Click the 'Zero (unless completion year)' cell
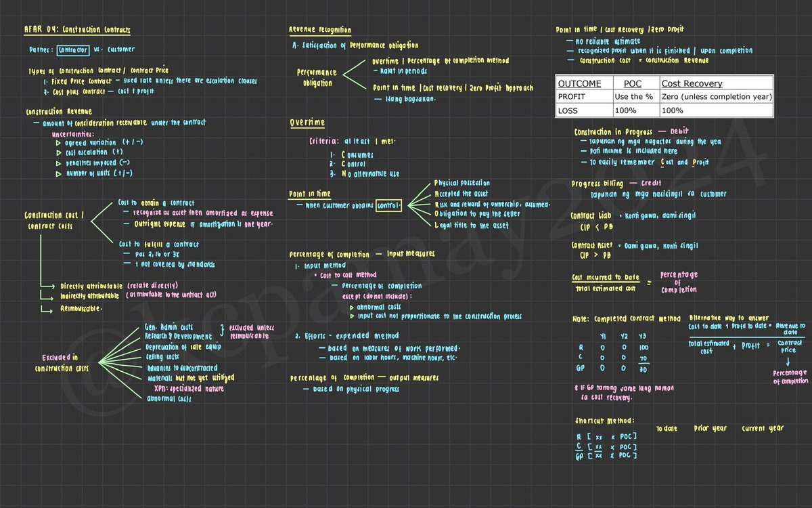The image size is (812, 508). click(717, 96)
